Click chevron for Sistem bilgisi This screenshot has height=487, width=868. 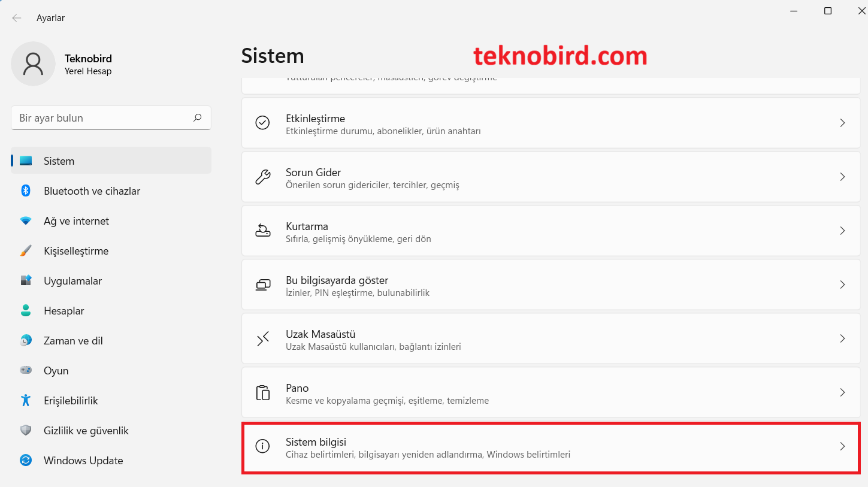click(842, 446)
